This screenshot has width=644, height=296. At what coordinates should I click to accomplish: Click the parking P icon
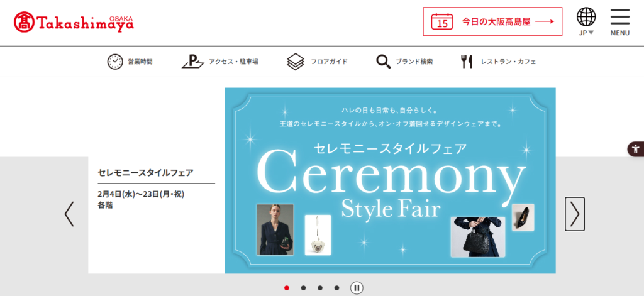coord(193,62)
